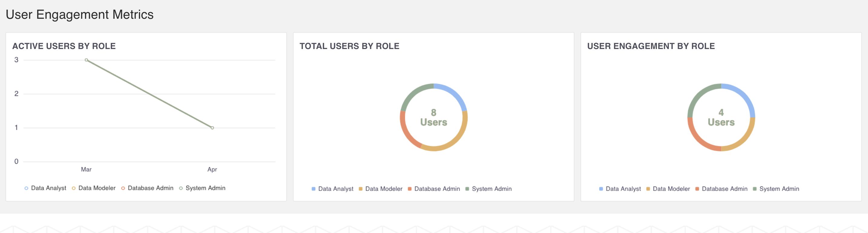This screenshot has width=868, height=233.
Task: Toggle Data Analyst in Total Users legend
Action: (333, 189)
